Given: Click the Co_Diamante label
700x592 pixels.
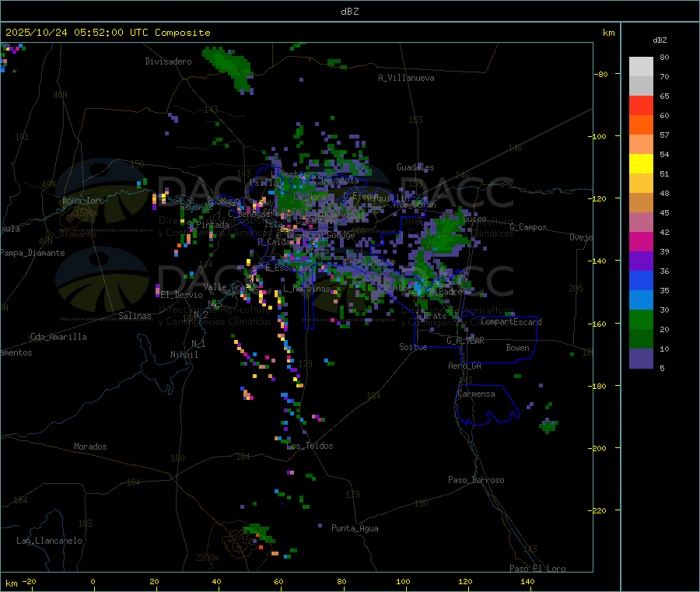Looking at the screenshot, I should point(71,234).
